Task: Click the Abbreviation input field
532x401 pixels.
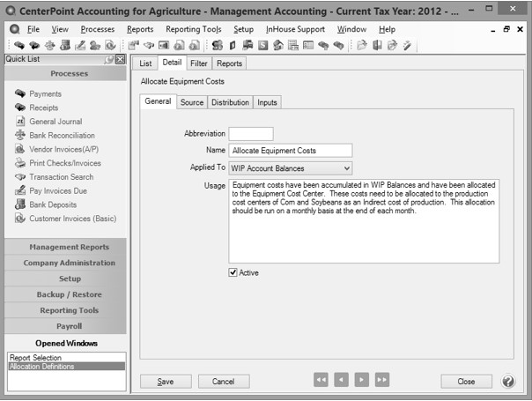Action: click(251, 134)
